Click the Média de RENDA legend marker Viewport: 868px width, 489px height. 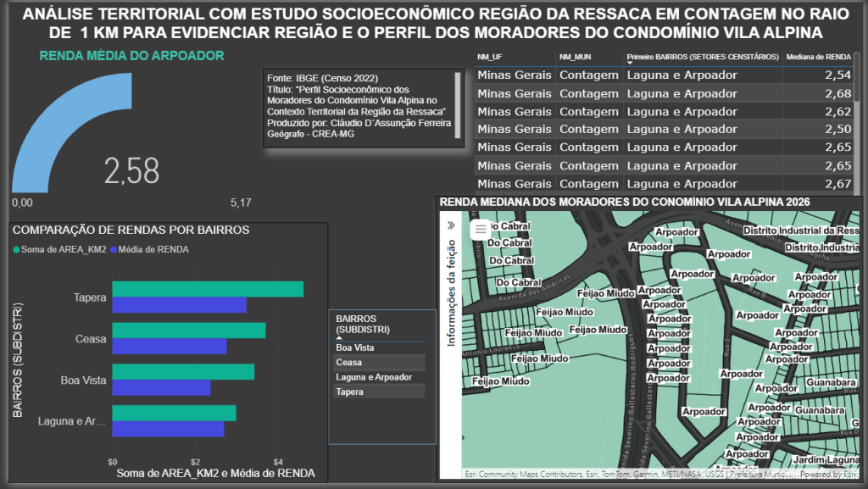pyautogui.click(x=113, y=249)
